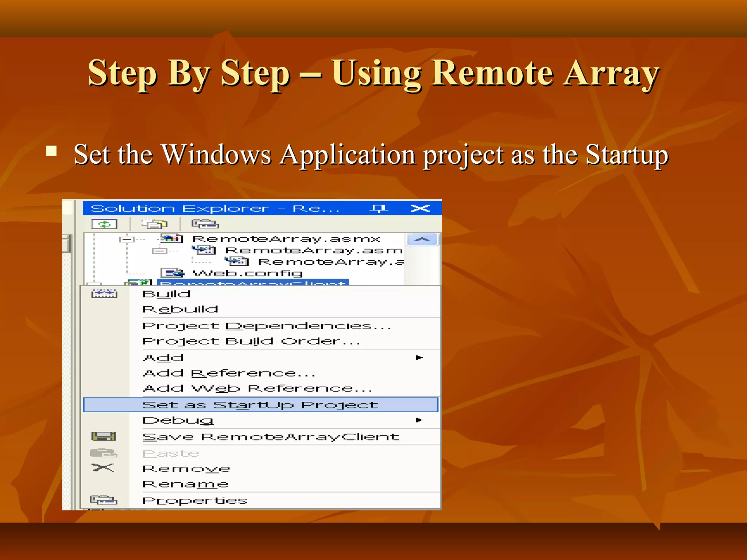The image size is (747, 560).
Task: Collapse the nested RemoteArray.asm child node
Action: pos(159,251)
